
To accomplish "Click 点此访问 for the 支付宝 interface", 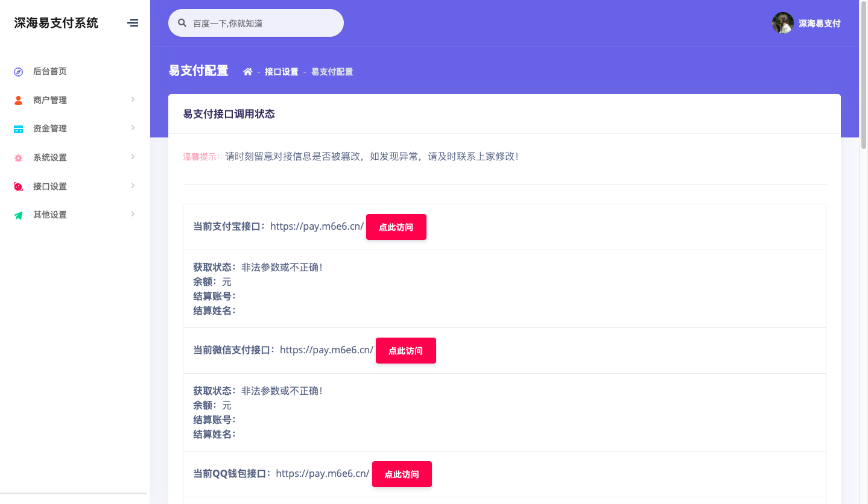I will (396, 227).
